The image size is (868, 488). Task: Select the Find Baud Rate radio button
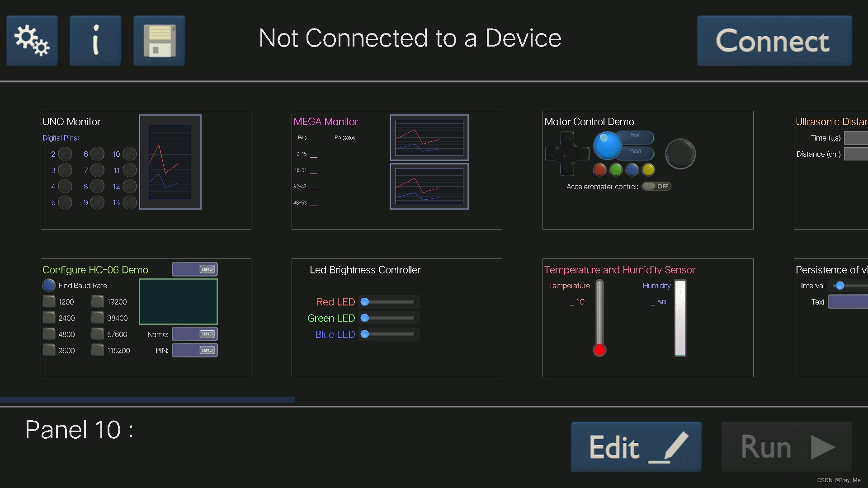[49, 286]
